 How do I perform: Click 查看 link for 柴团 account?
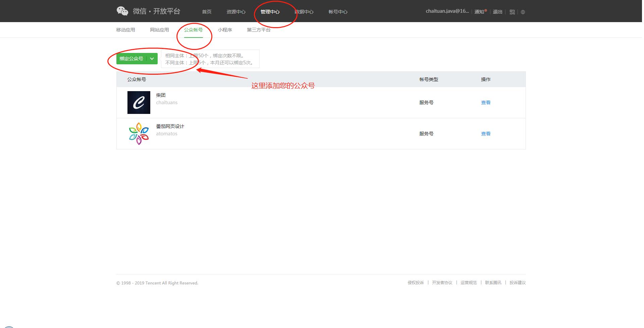coord(485,103)
